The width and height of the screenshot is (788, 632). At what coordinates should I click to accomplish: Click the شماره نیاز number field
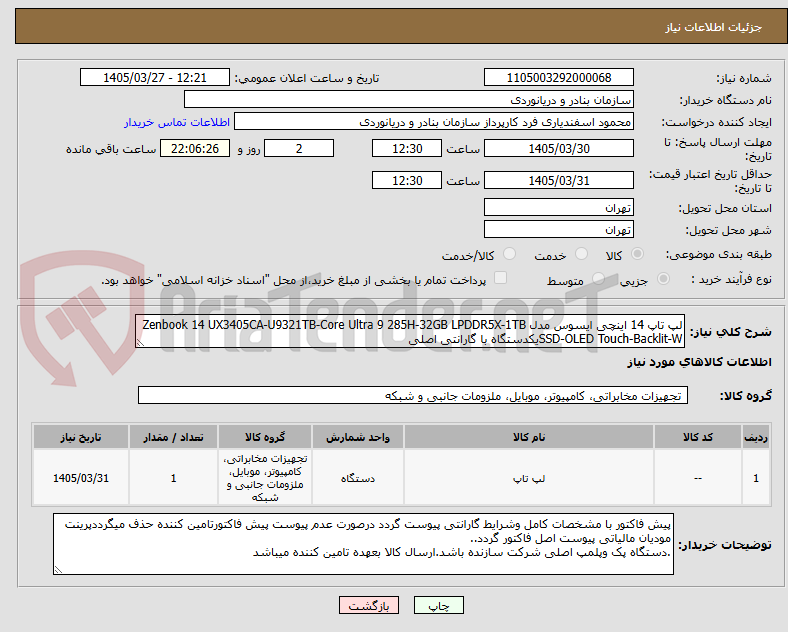tap(558, 78)
